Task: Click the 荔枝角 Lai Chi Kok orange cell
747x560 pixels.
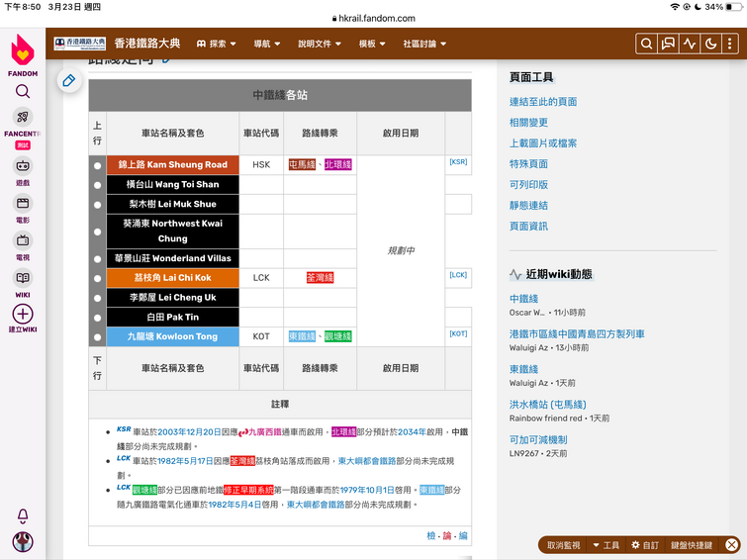Action: click(173, 278)
